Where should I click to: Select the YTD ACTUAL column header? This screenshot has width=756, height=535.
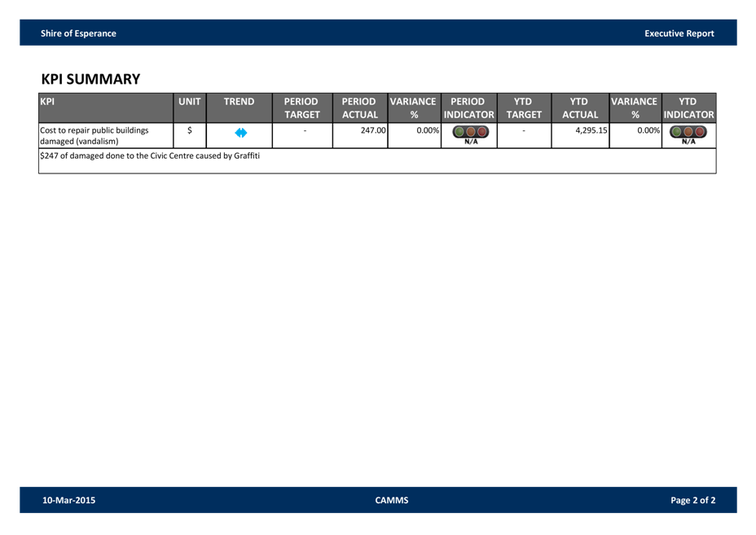point(580,107)
